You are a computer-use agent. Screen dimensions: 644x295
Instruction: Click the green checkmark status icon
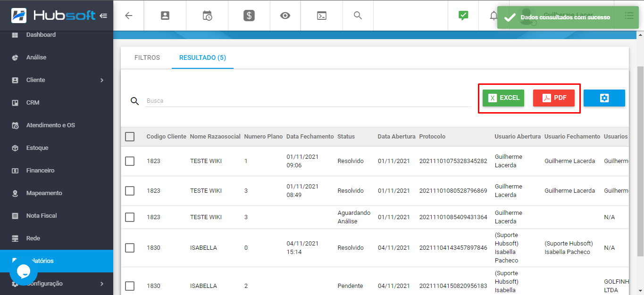(463, 15)
